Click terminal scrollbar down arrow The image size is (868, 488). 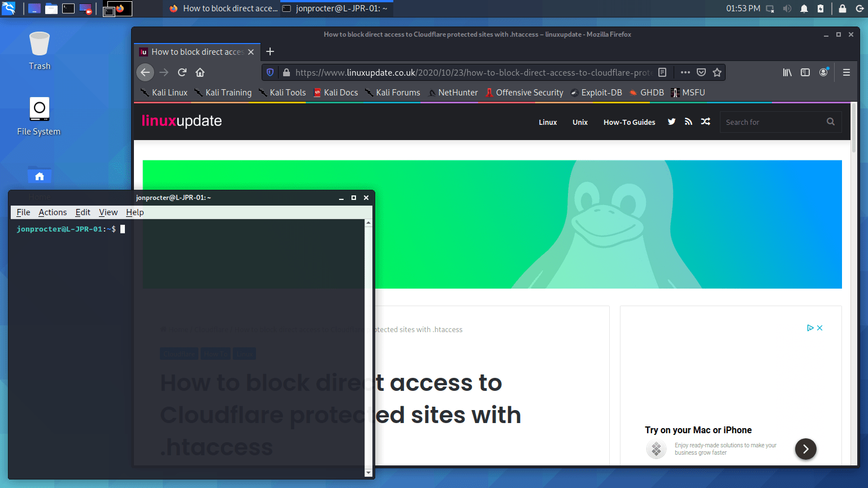tap(368, 473)
